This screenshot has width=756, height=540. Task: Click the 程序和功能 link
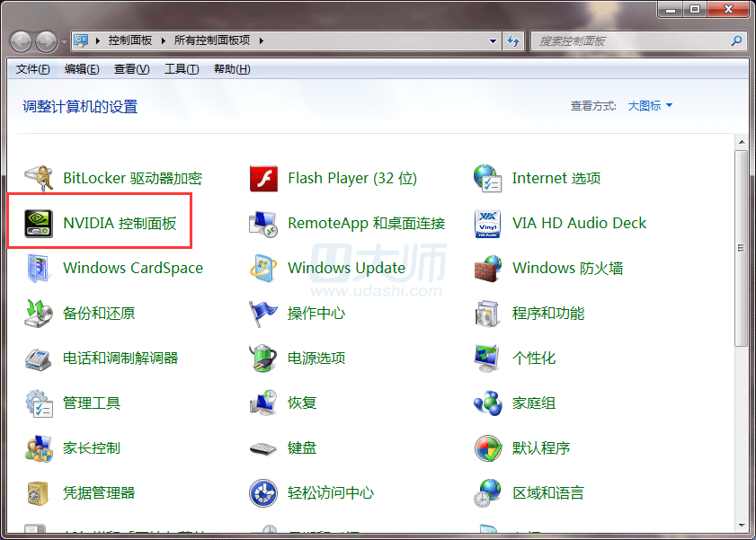tap(548, 313)
